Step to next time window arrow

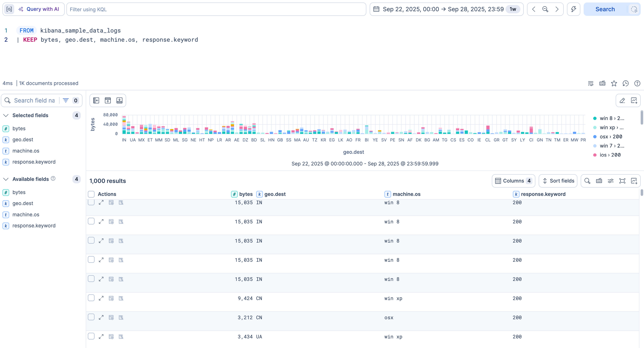(557, 9)
